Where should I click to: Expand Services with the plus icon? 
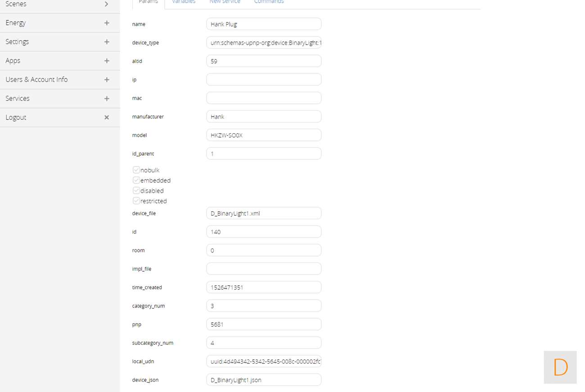pos(107,99)
